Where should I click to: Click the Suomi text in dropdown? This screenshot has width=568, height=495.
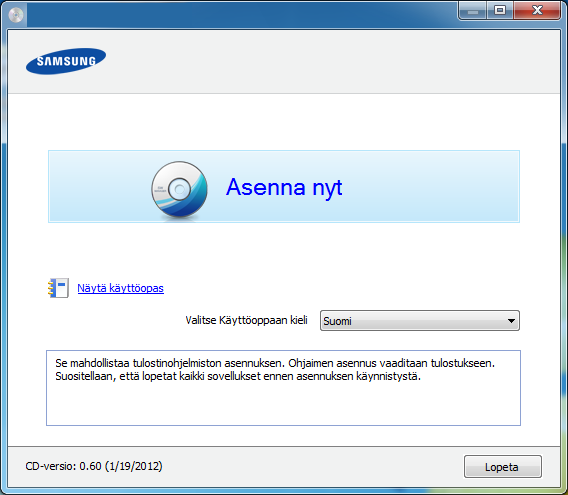coord(337,321)
